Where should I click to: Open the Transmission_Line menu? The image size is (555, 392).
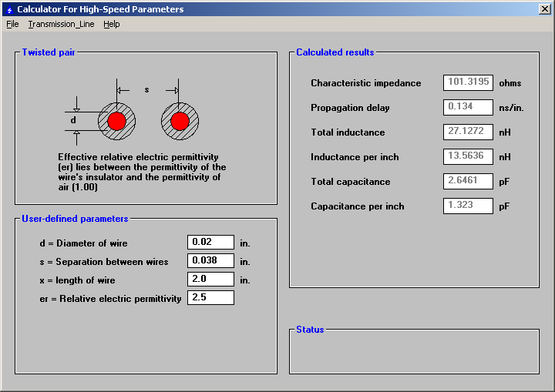point(61,24)
